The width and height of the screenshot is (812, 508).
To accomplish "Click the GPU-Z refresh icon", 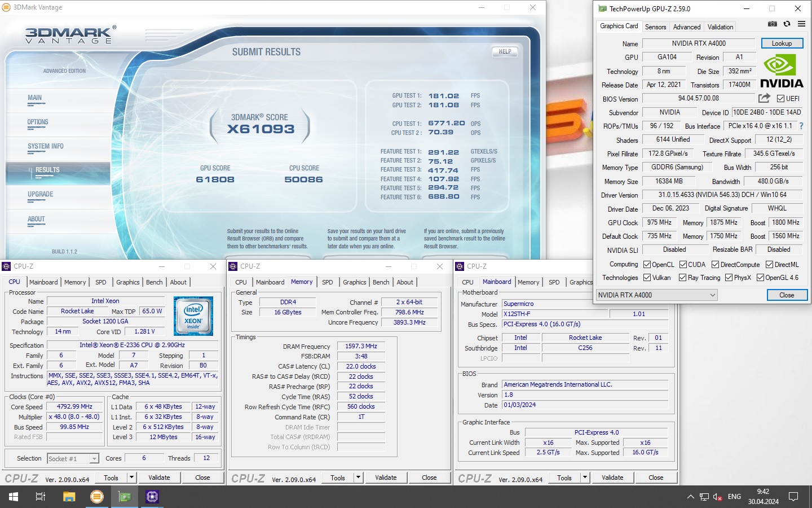I will click(x=787, y=24).
